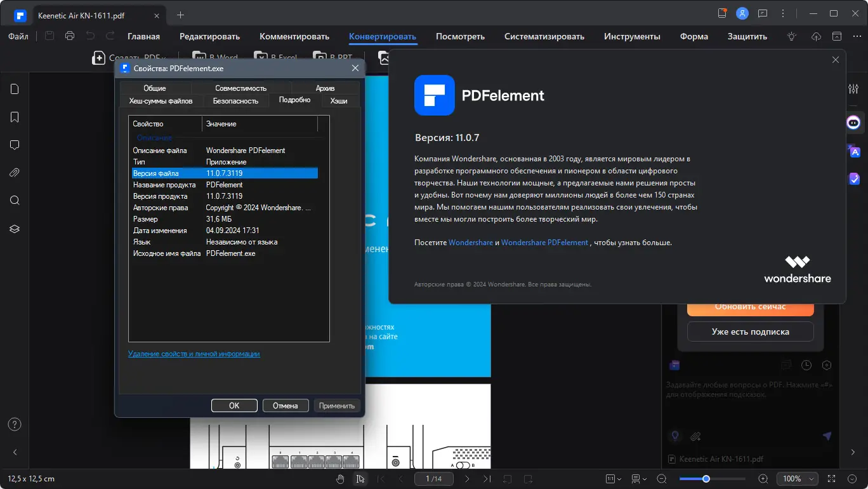Screen dimensions: 868x489
Task: Click the cloud upload icon
Action: pyautogui.click(x=817, y=36)
